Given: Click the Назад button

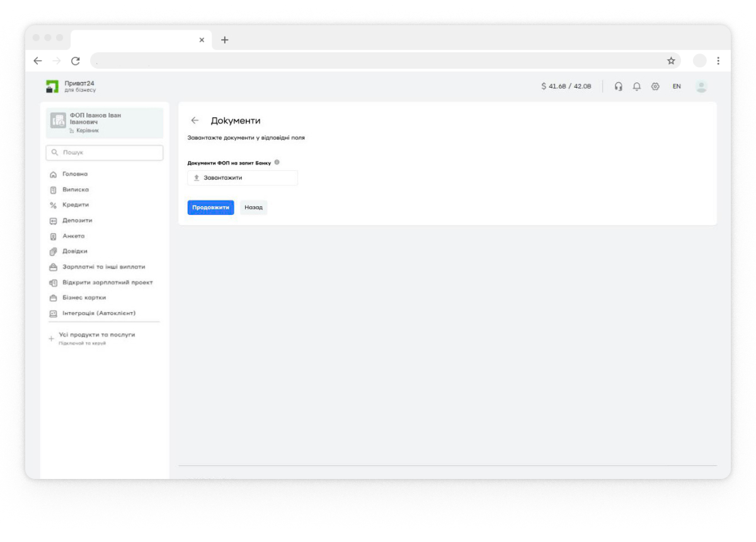Looking at the screenshot, I should (253, 207).
